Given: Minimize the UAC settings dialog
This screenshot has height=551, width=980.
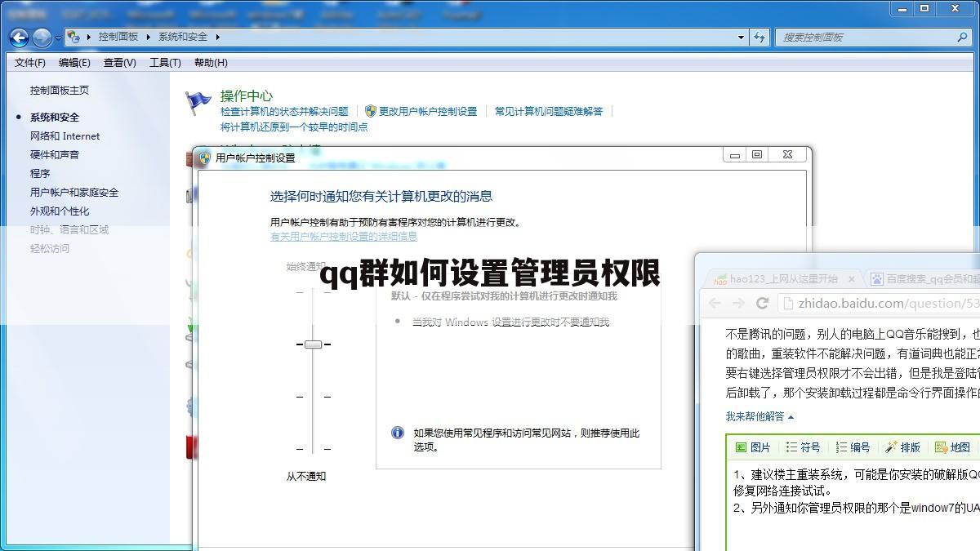Looking at the screenshot, I should click(734, 155).
